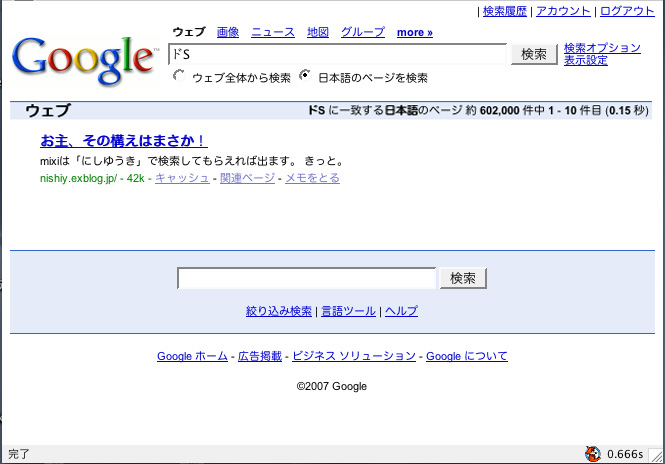Click the nishiy.exblog.jp/ - 42k URL text

tap(92, 178)
